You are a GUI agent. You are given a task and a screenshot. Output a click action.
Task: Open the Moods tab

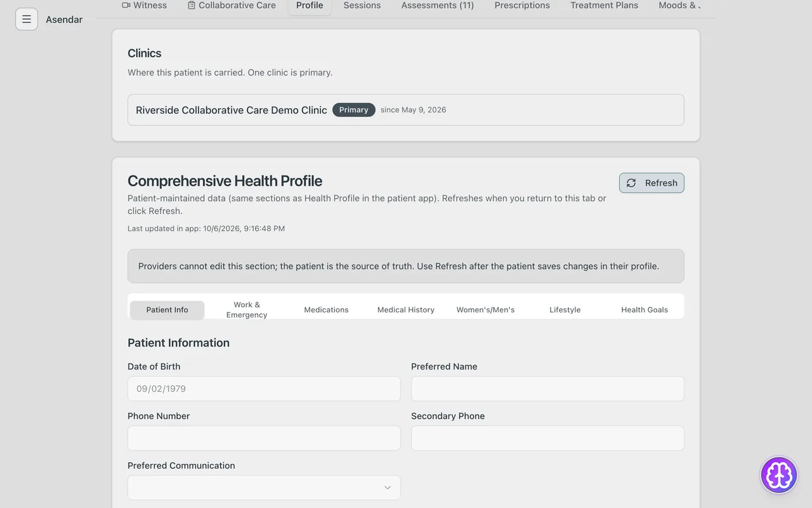680,5
